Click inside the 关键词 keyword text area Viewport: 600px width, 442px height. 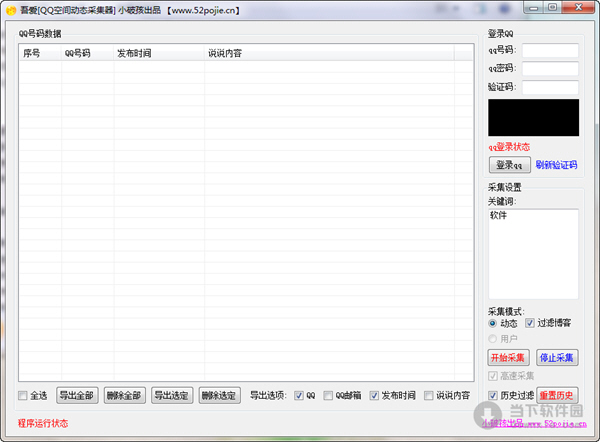pyautogui.click(x=533, y=254)
